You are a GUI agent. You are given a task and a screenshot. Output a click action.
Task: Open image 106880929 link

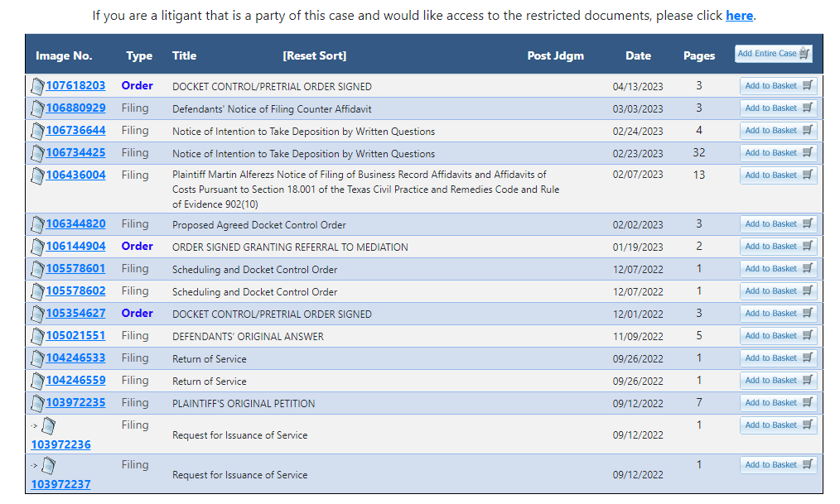click(75, 108)
